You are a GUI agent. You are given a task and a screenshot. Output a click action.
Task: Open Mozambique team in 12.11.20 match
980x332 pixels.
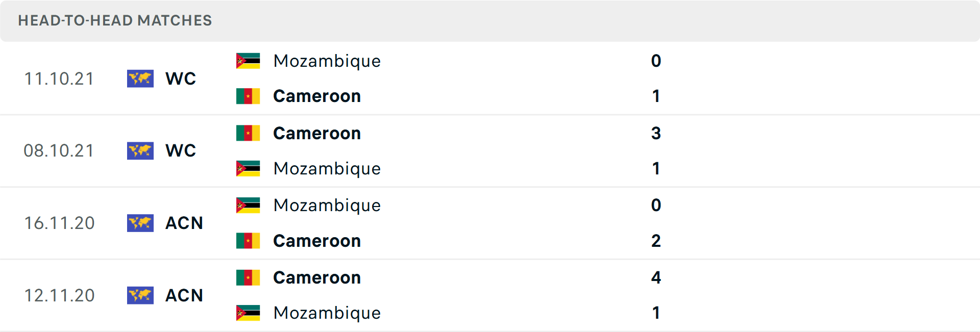[x=327, y=313]
